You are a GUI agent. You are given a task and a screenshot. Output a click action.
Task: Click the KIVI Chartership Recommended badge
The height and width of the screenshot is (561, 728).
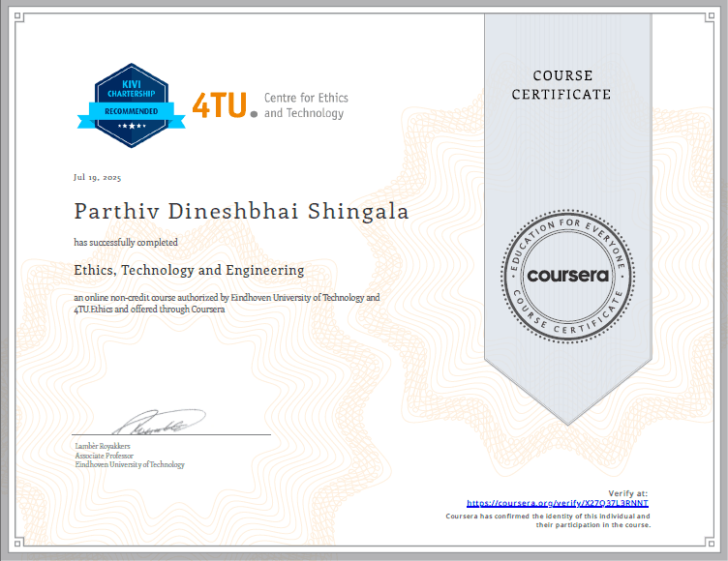pos(132,105)
